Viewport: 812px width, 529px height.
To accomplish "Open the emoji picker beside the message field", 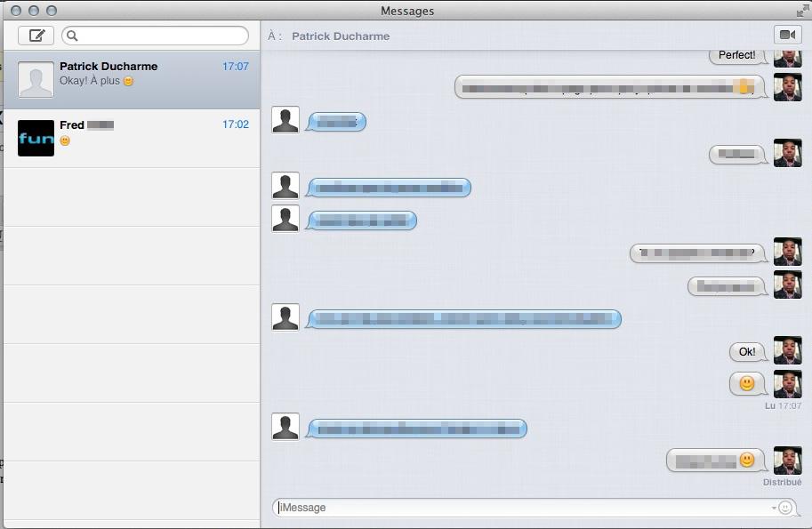I will coord(785,508).
